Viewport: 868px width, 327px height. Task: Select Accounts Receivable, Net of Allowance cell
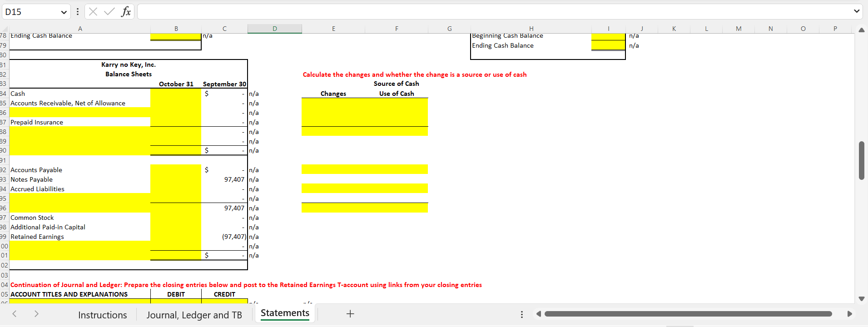80,103
